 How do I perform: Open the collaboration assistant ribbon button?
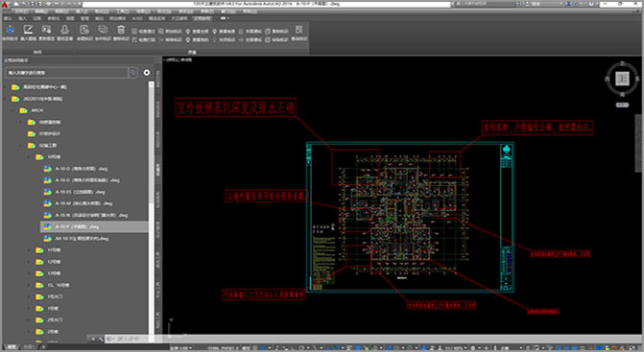10,32
